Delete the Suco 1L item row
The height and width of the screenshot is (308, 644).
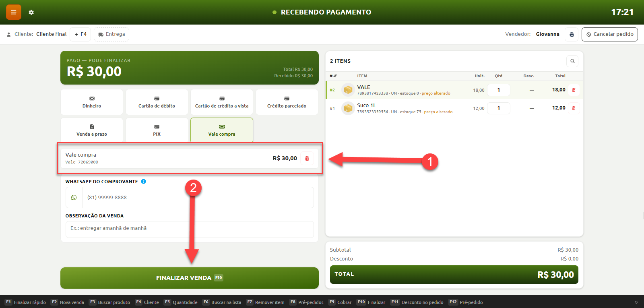coord(574,108)
